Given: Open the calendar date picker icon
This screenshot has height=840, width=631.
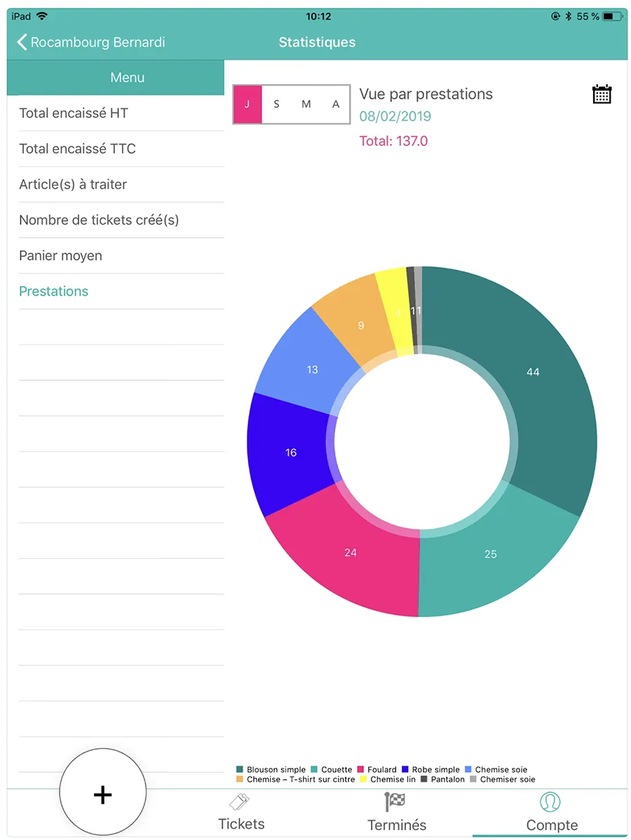Looking at the screenshot, I should click(x=602, y=95).
